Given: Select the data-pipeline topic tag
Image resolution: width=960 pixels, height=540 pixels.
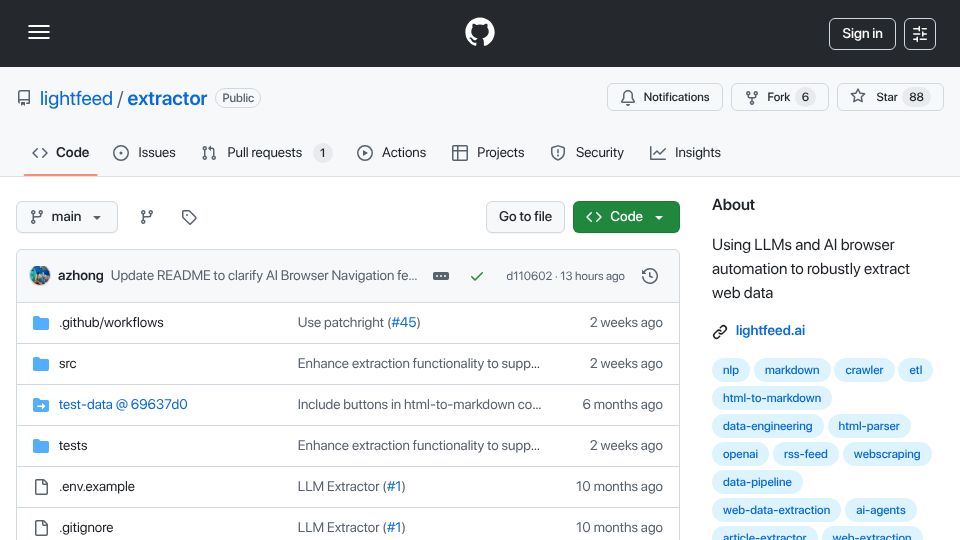Looking at the screenshot, I should click(757, 482).
